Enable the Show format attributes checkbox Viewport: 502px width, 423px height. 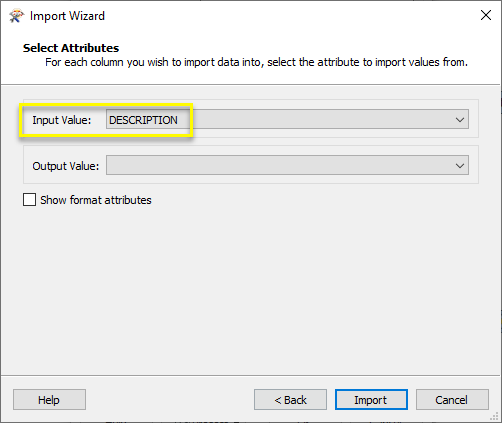[x=29, y=200]
